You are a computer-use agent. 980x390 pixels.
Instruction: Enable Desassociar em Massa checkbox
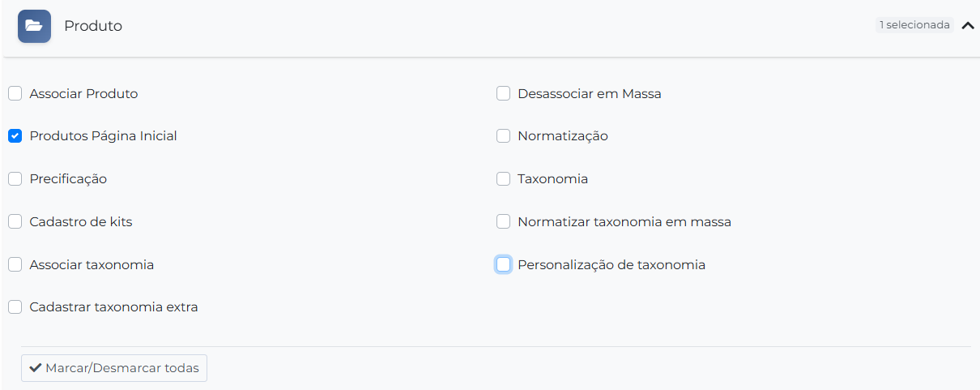point(504,93)
